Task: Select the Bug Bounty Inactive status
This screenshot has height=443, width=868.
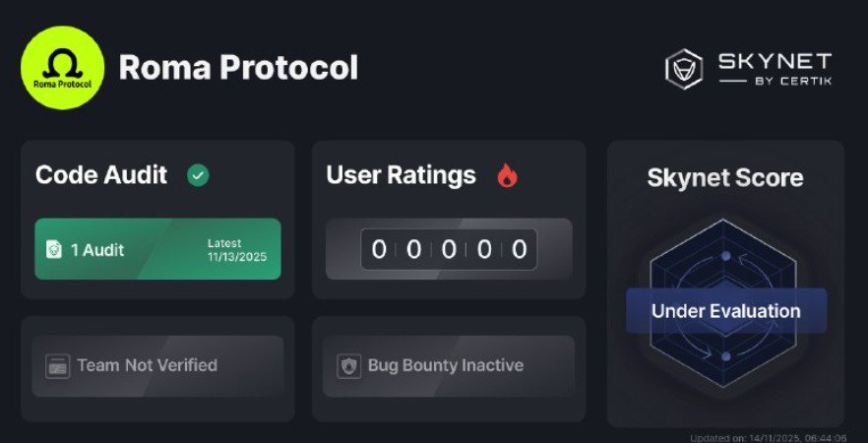Action: (x=448, y=366)
